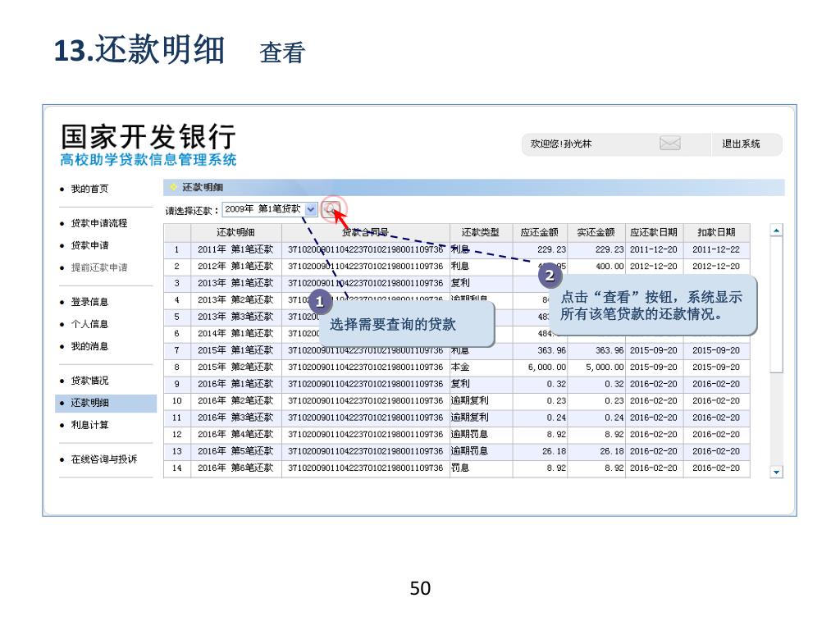This screenshot has width=840, height=630.
Task: Click the 应还金额 column header
Action: (540, 232)
